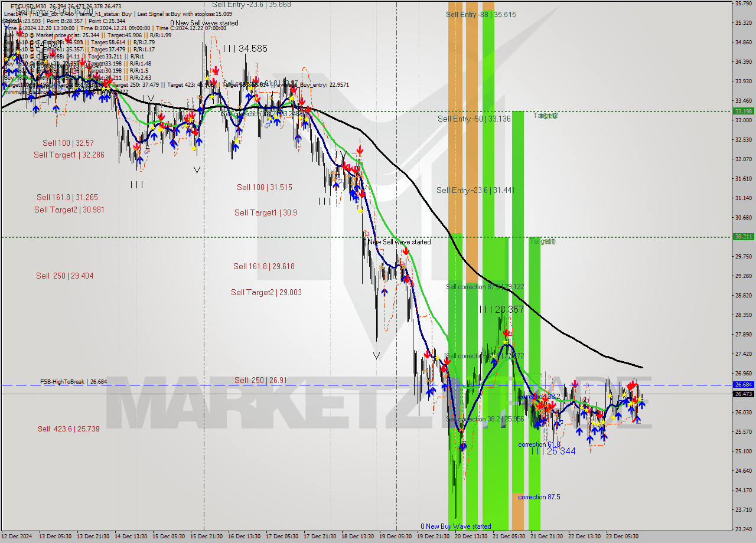Select the '15 Dec 21:30' time label

[206, 537]
